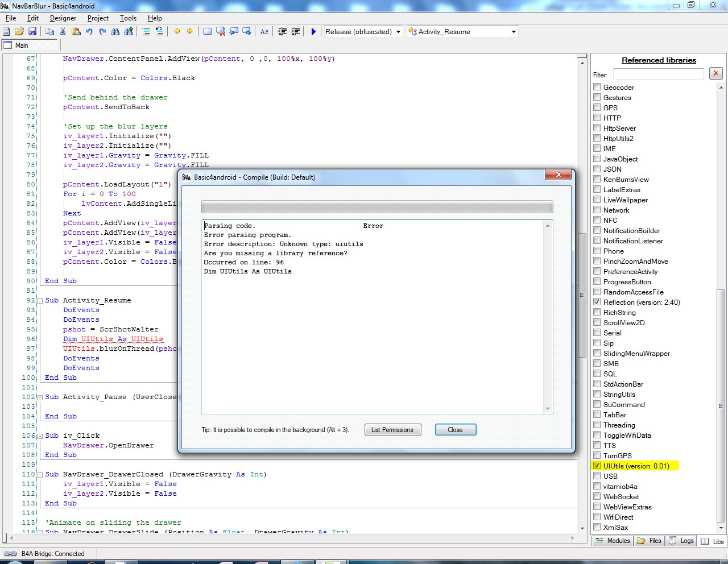728x564 pixels.
Task: Uncheck the UIUtils library checkbox
Action: 597,466
